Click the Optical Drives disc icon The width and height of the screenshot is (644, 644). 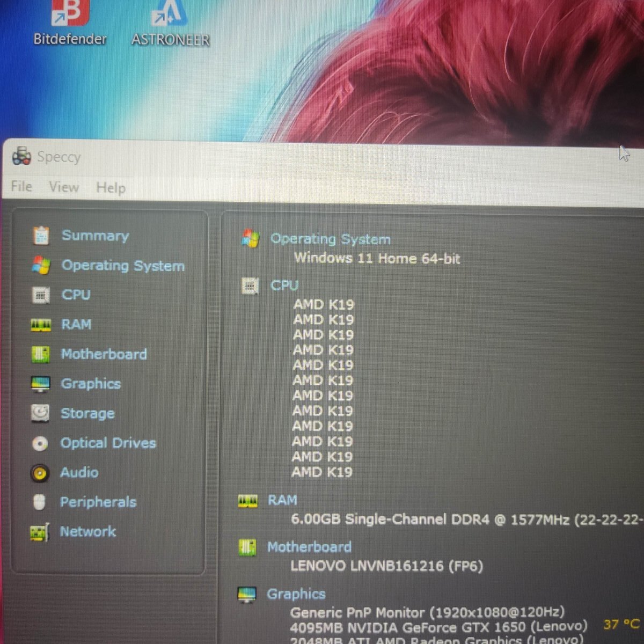coord(40,443)
